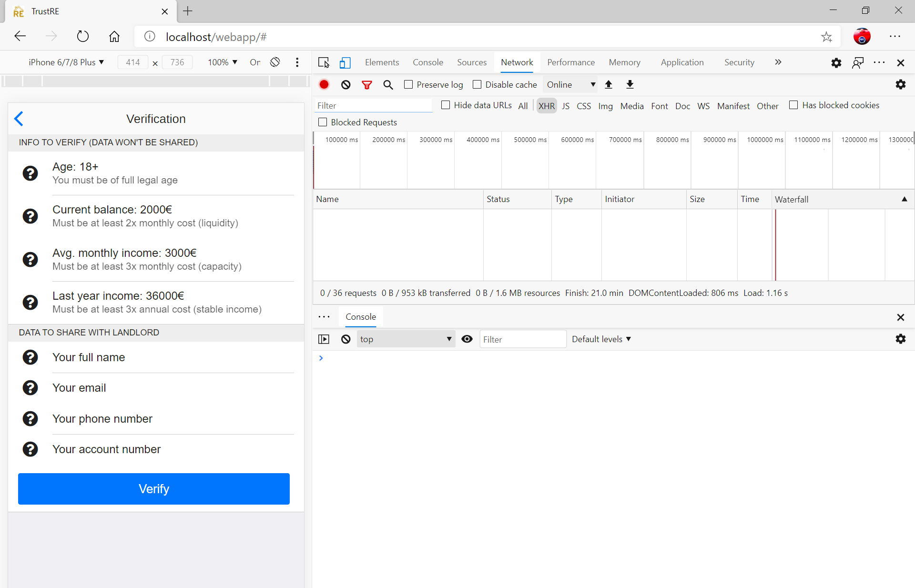Toggle device emulation toolbar icon
Screen dimensions: 915x588
coord(345,62)
